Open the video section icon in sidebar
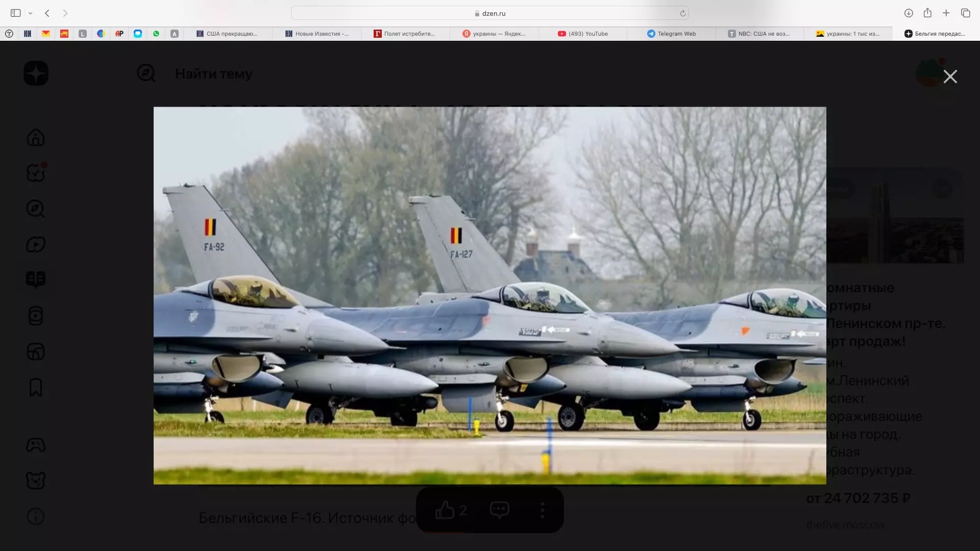The height and width of the screenshot is (551, 980). tap(36, 244)
